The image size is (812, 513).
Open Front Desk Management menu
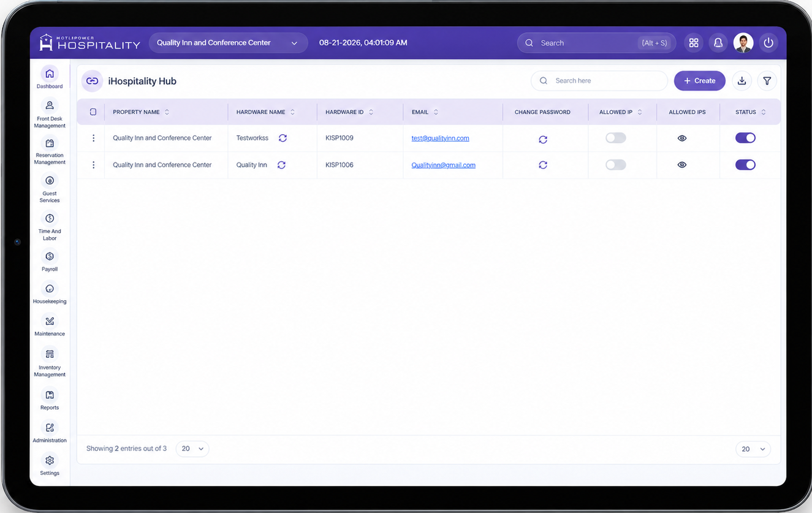click(x=50, y=113)
